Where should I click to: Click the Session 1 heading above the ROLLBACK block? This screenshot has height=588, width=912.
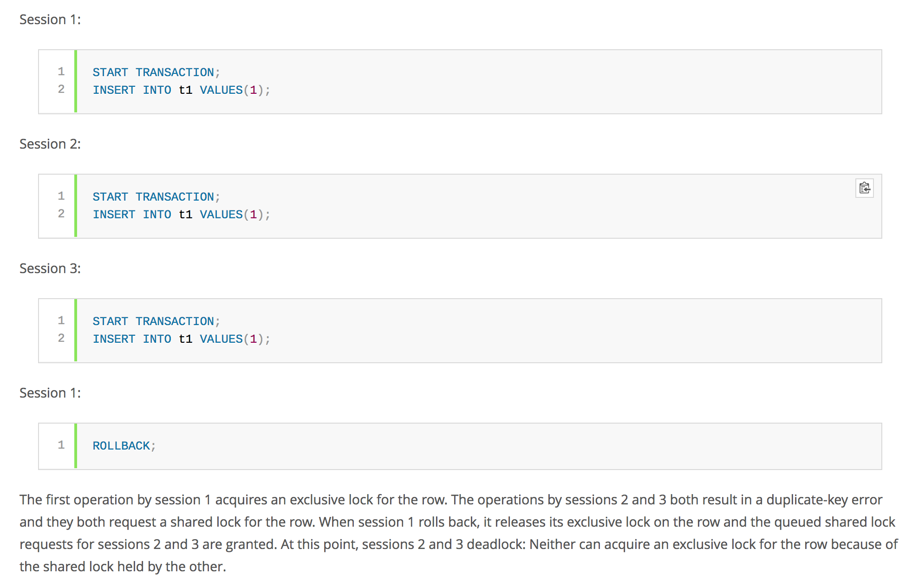tap(50, 393)
